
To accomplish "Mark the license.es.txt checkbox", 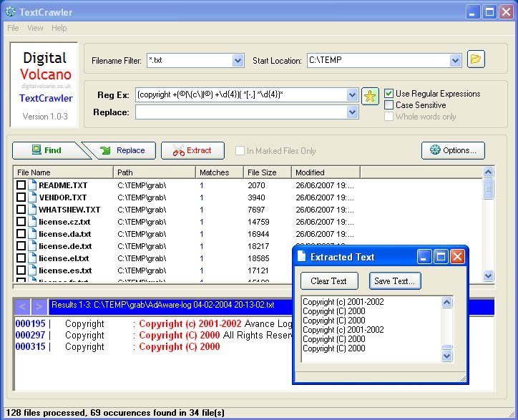I will pos(21,270).
